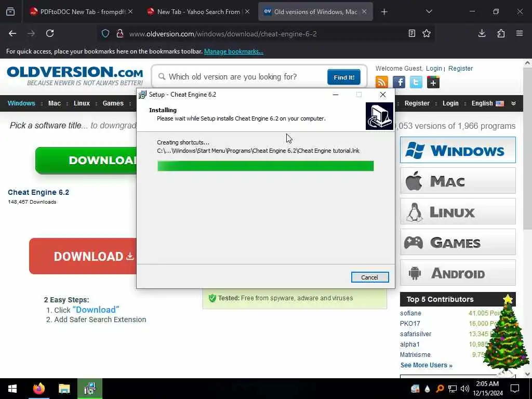Click the network tray icon
Image resolution: width=532 pixels, height=399 pixels.
point(453,389)
